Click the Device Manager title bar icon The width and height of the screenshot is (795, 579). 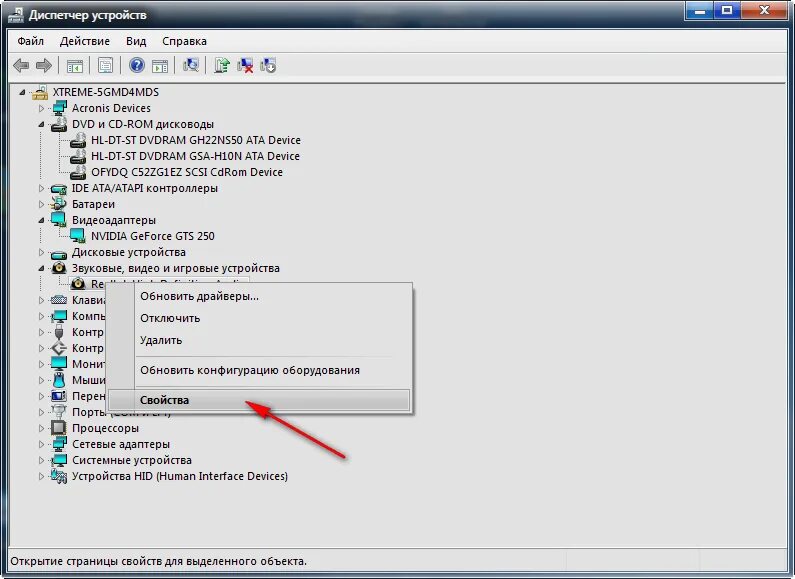coord(16,15)
